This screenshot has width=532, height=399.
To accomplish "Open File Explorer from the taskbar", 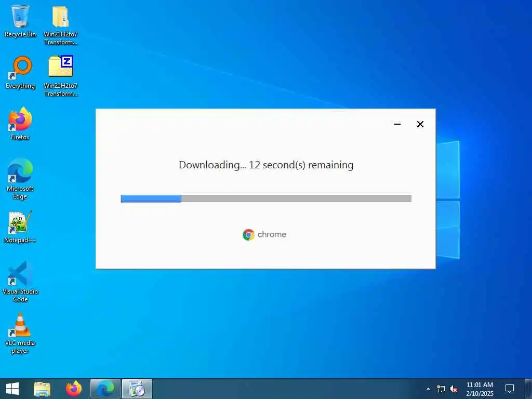I will (x=42, y=389).
